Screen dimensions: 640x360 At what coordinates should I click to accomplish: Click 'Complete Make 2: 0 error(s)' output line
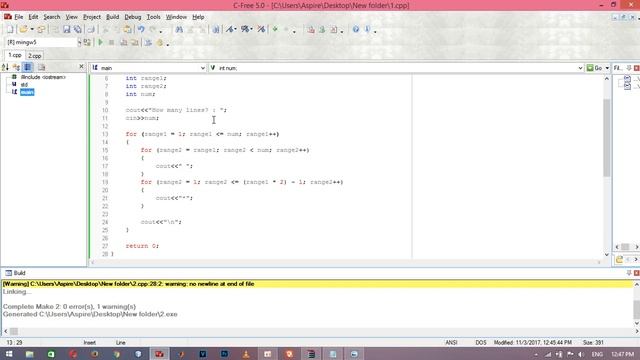coord(69,307)
